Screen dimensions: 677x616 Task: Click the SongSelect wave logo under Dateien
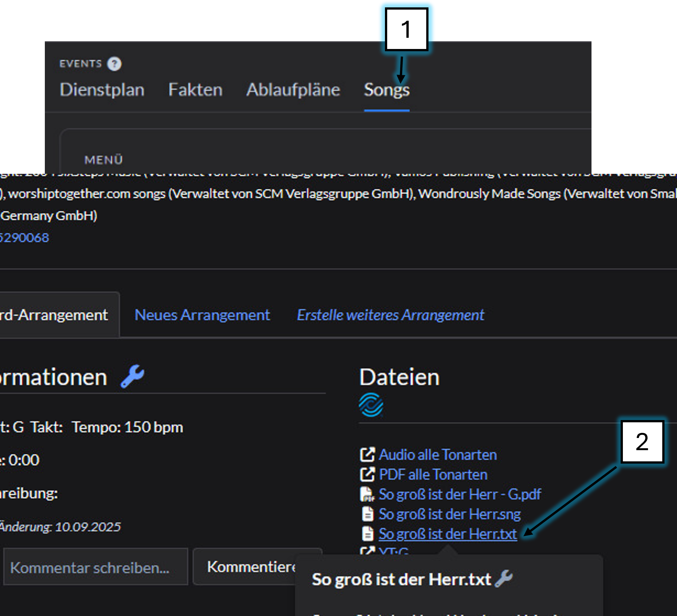tap(371, 405)
